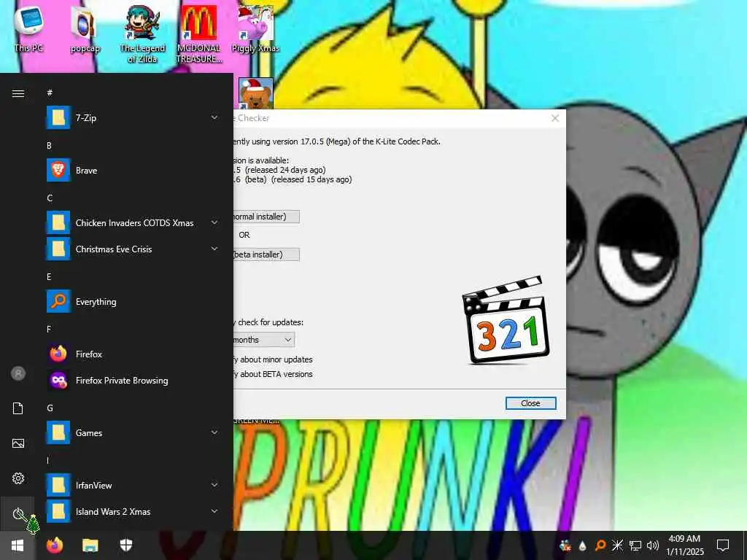
Task: Open Windows Security shield on taskbar
Action: tap(125, 545)
